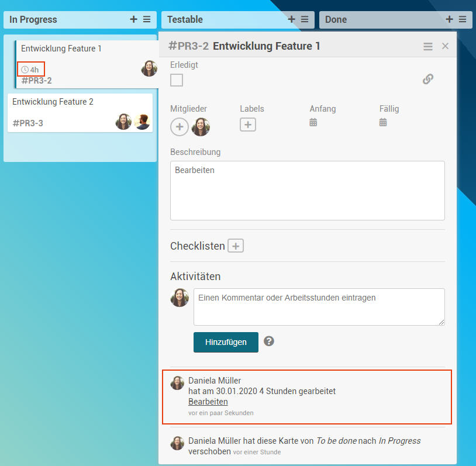The image size is (476, 466).
Task: Open card detail menu for PR3-2
Action: [x=428, y=46]
